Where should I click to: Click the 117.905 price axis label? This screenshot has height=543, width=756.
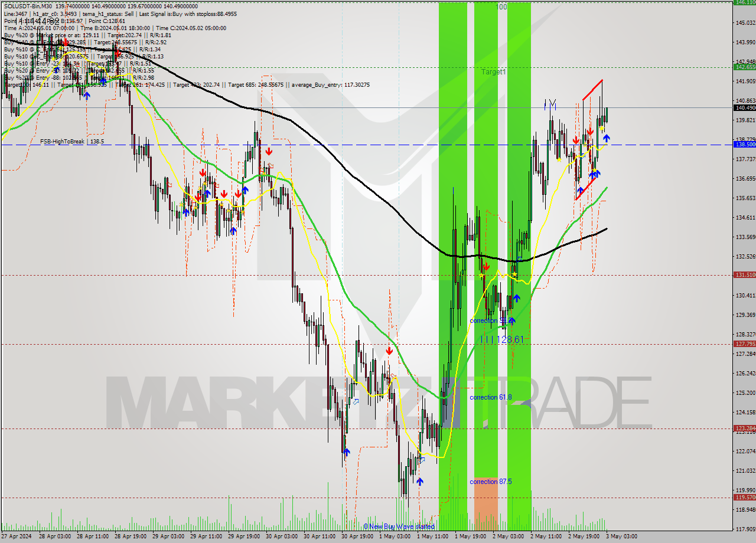click(745, 529)
